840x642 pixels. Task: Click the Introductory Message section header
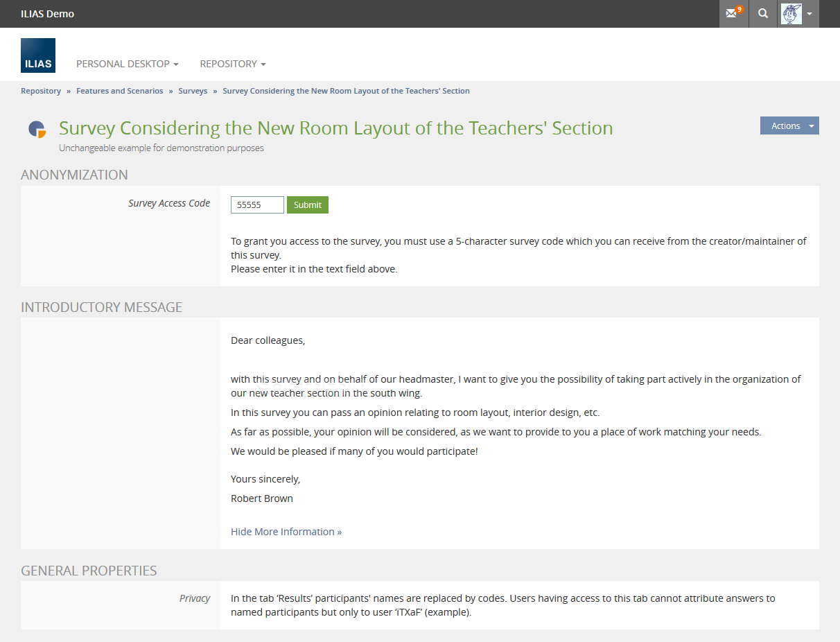tap(101, 307)
